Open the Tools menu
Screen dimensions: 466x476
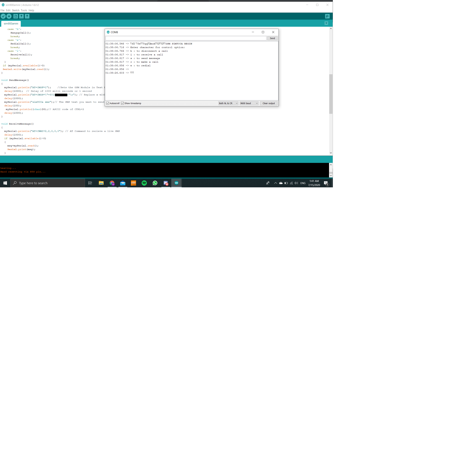[24, 10]
